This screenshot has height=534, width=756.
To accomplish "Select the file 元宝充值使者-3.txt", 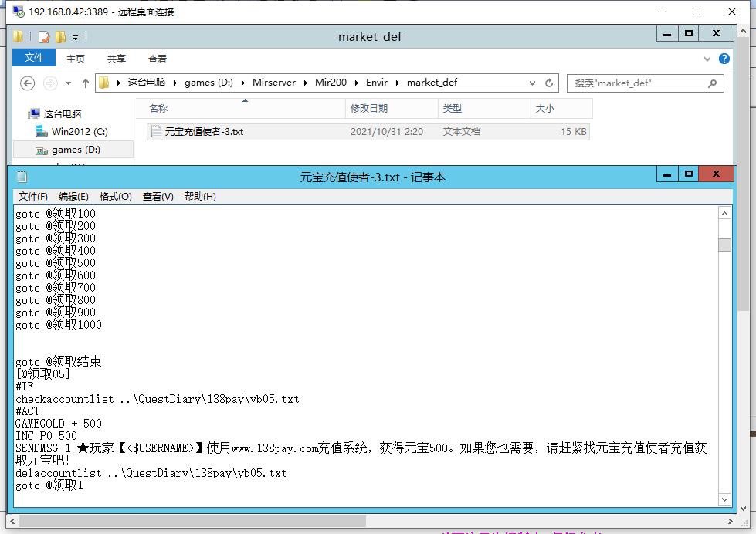I will point(204,132).
